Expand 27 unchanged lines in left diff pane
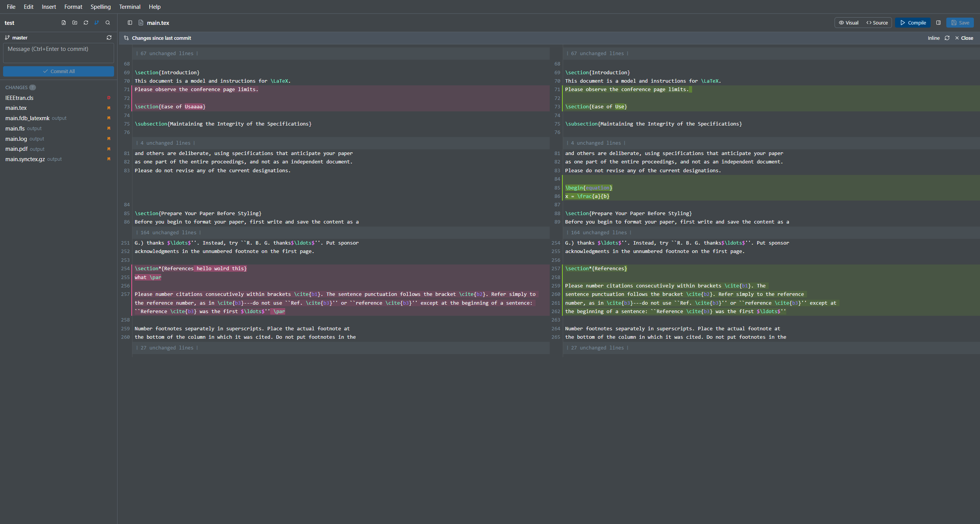Viewport: 980px width, 524px height. [167, 348]
